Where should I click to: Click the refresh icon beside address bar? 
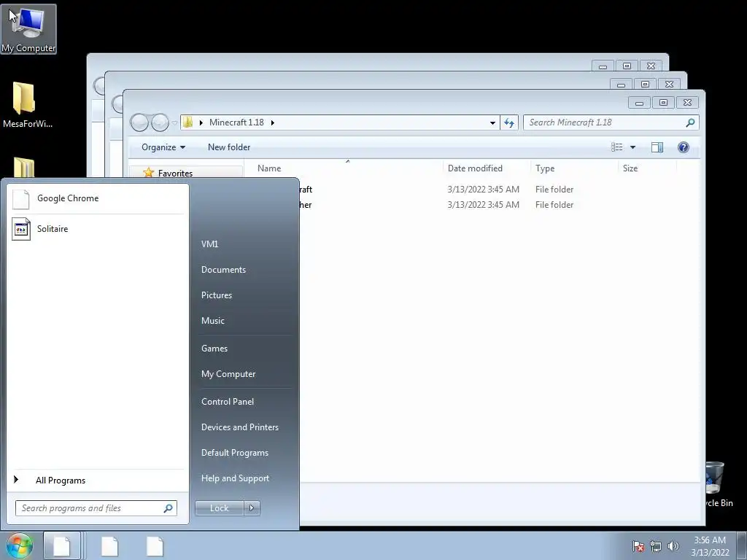509,122
